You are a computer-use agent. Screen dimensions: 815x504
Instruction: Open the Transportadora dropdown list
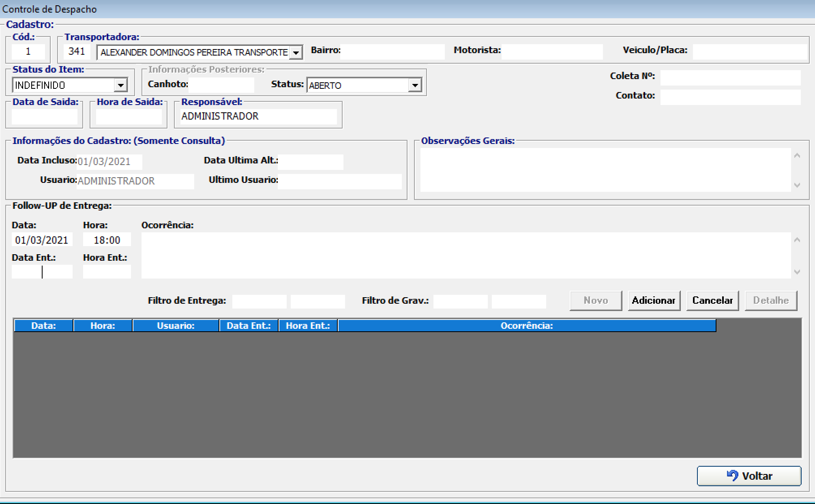296,53
